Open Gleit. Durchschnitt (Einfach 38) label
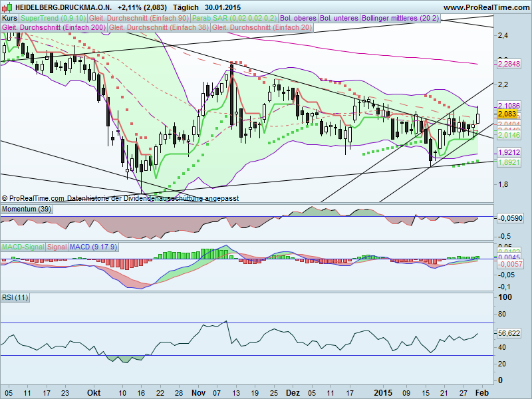 159,27
